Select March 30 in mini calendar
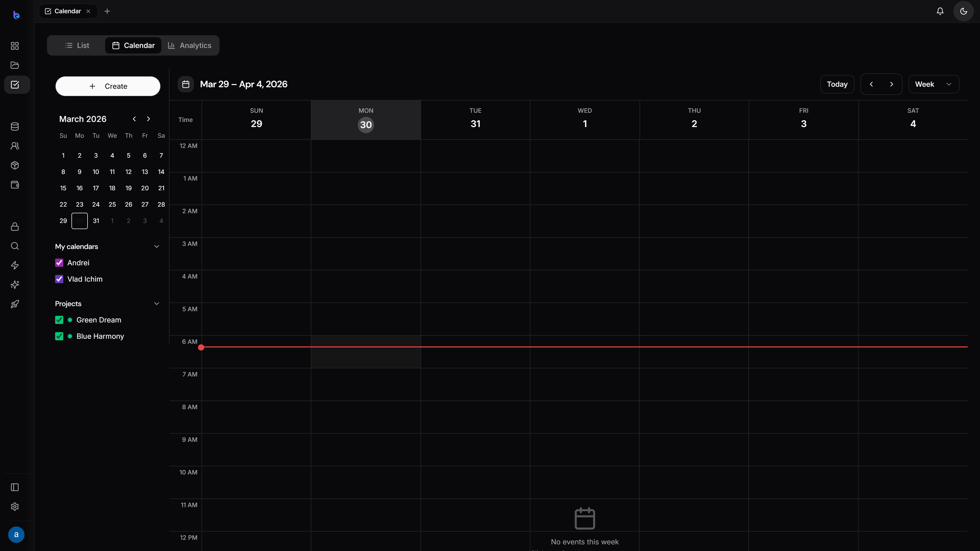This screenshot has width=980, height=551. coord(80,221)
